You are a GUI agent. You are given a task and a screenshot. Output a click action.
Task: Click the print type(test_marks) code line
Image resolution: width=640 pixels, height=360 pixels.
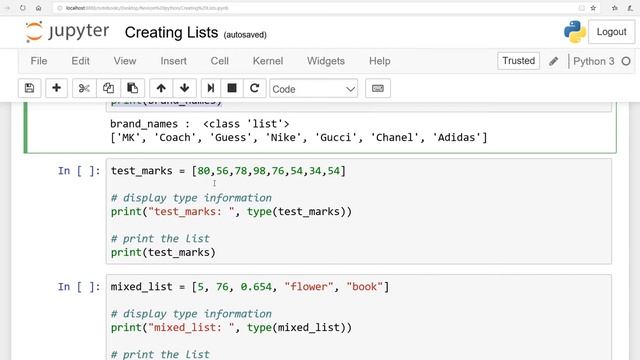coord(231,212)
